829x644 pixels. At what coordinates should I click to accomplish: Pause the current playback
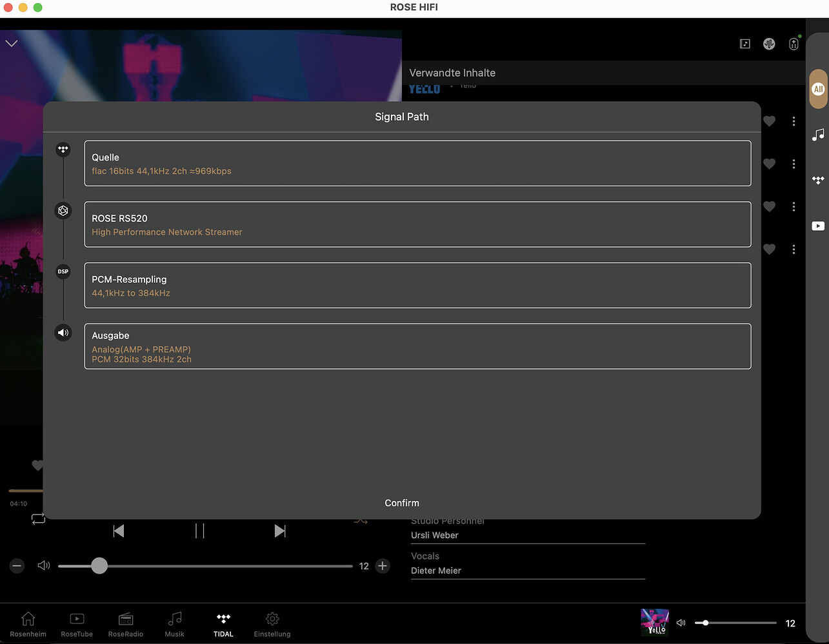pyautogui.click(x=200, y=531)
